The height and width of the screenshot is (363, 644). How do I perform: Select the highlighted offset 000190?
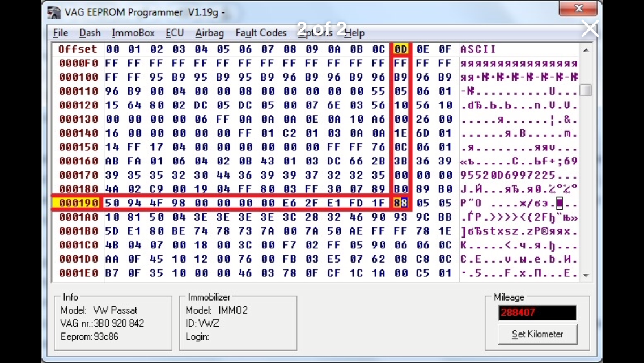(78, 203)
